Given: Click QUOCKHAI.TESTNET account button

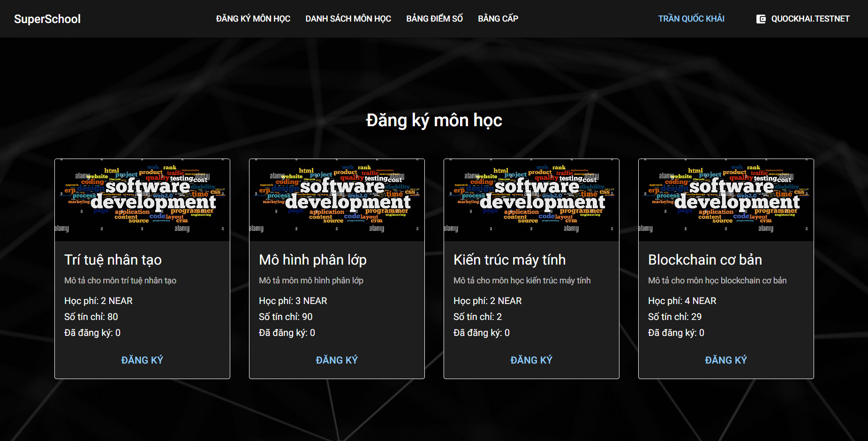Looking at the screenshot, I should click(x=803, y=19).
